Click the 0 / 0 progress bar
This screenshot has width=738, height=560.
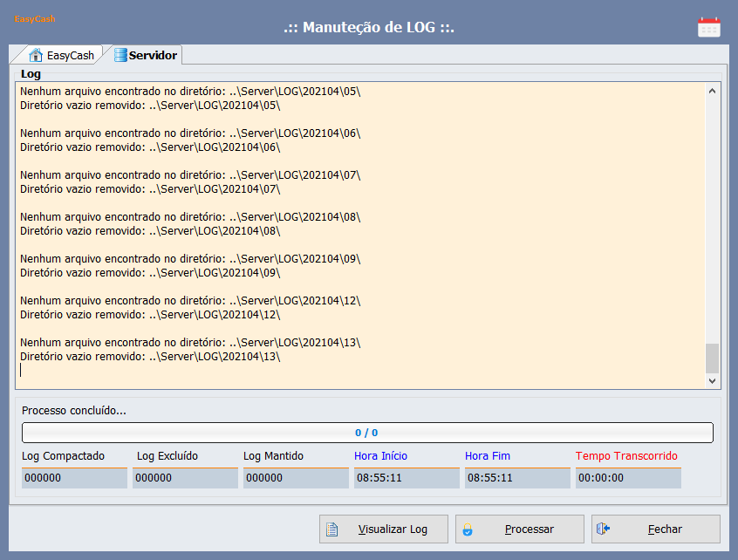click(x=366, y=433)
